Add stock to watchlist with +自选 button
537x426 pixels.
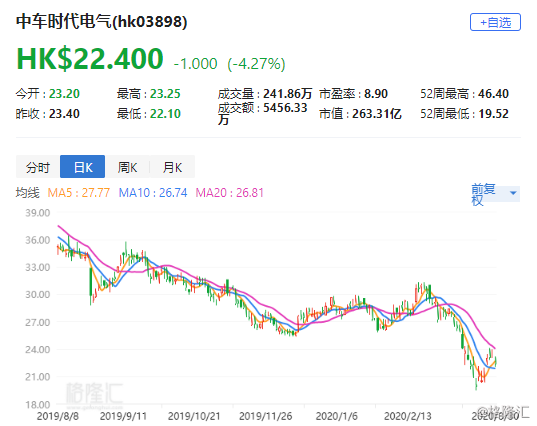pyautogui.click(x=495, y=22)
